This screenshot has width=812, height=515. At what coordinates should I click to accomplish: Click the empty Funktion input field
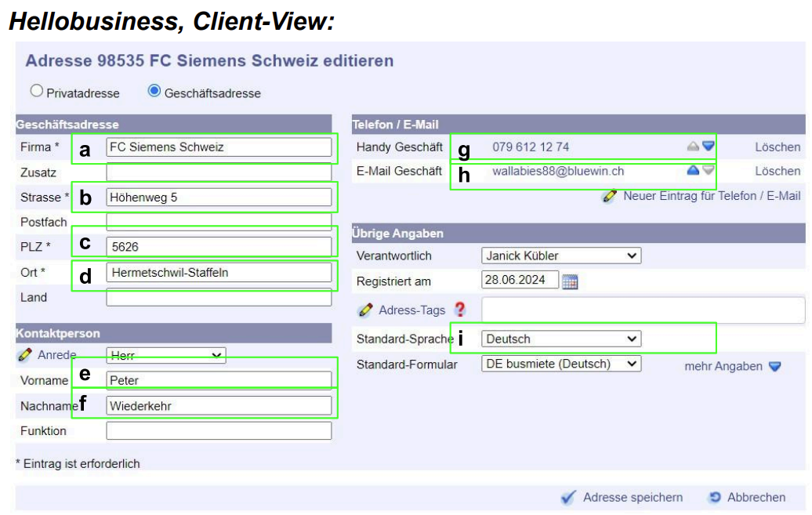pos(219,430)
